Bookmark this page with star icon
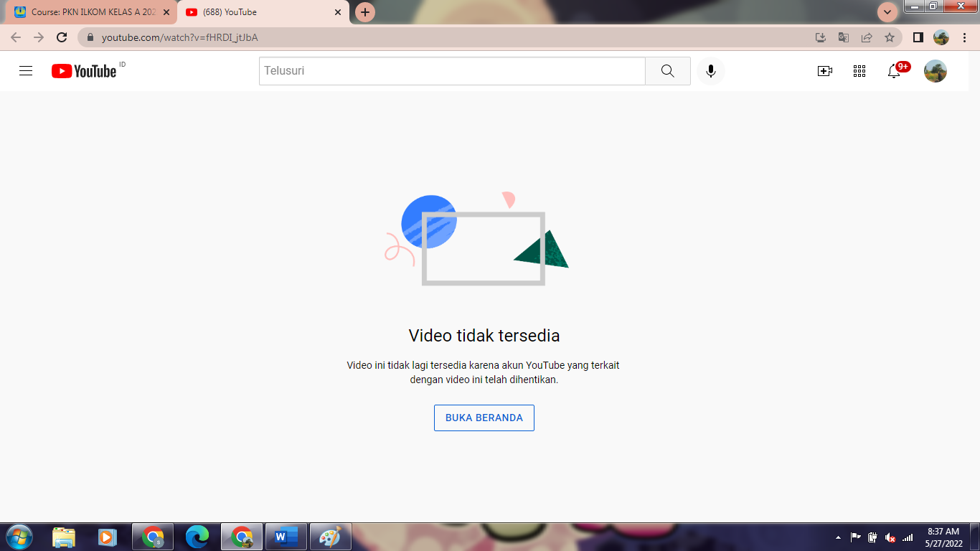This screenshot has width=980, height=551. coord(890,37)
